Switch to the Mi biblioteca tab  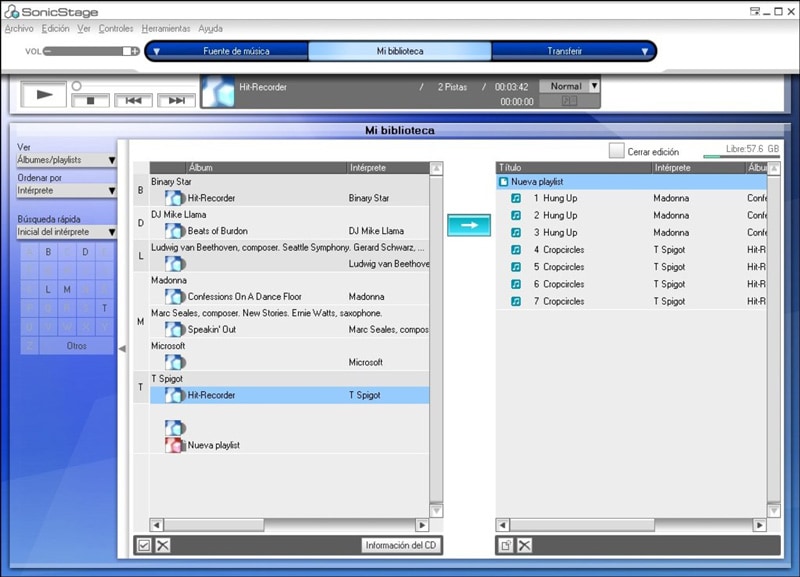400,51
